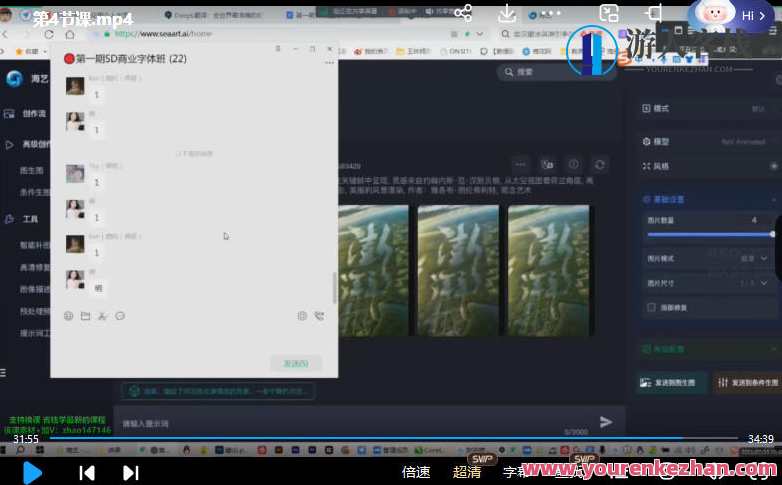Open 创作流 in the SeaArt sidebar

tap(25, 114)
